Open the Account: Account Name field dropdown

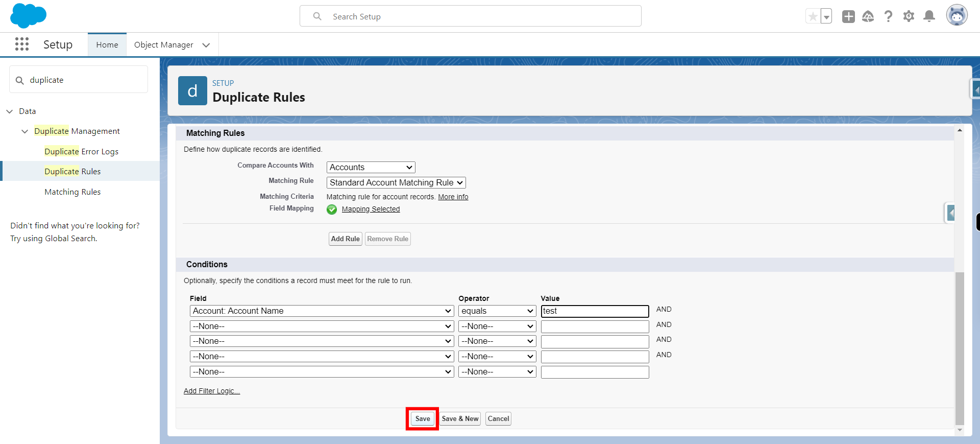click(x=322, y=311)
